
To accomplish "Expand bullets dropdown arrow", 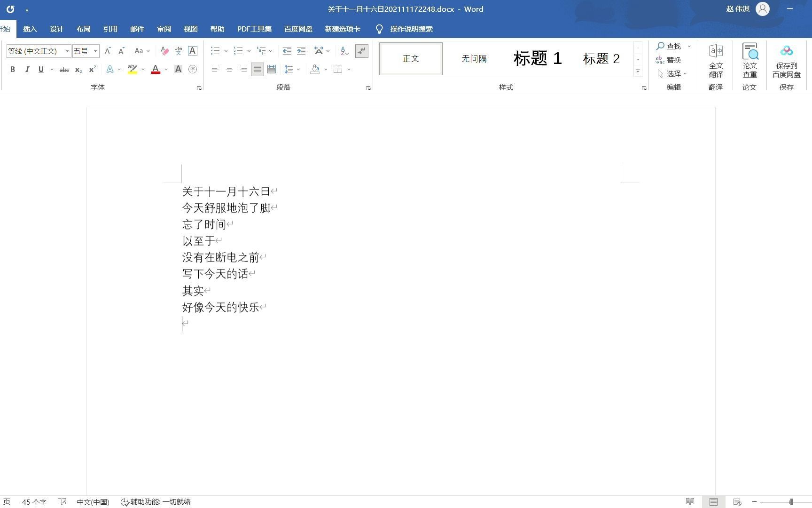I will [x=226, y=51].
